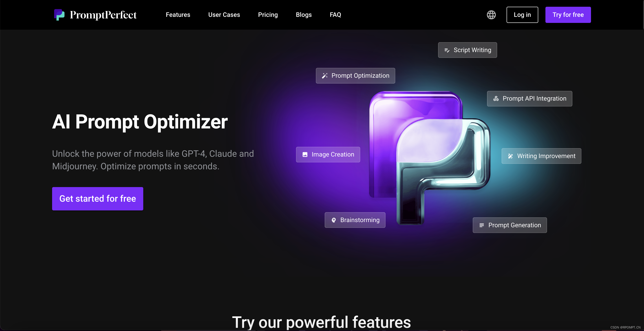This screenshot has height=331, width=644.
Task: Click the Get started for free button
Action: point(97,199)
